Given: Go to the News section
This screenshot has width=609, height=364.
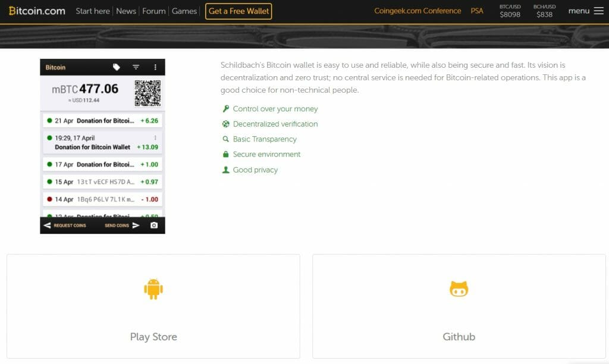Looking at the screenshot, I should (x=126, y=11).
